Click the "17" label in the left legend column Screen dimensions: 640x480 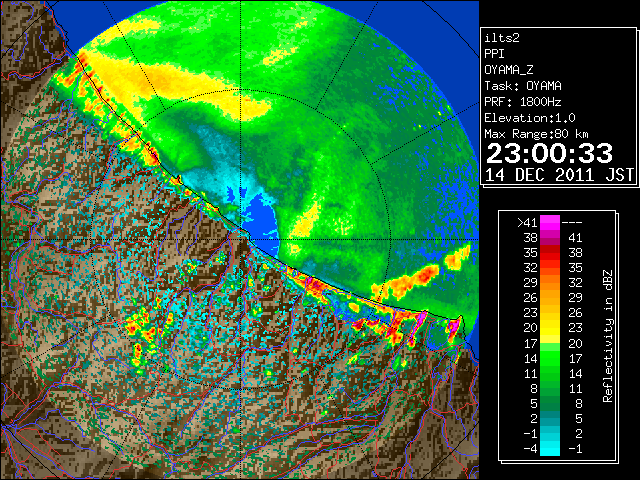pyautogui.click(x=531, y=343)
